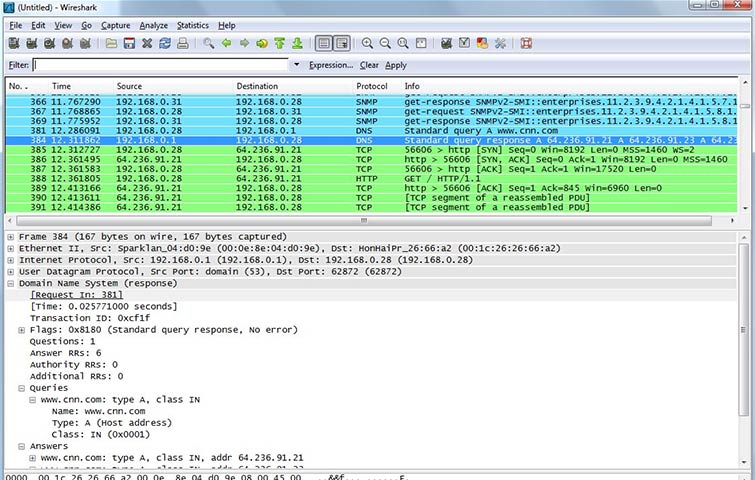Sort by the Time column header
The height and width of the screenshot is (480, 755).
[x=61, y=86]
